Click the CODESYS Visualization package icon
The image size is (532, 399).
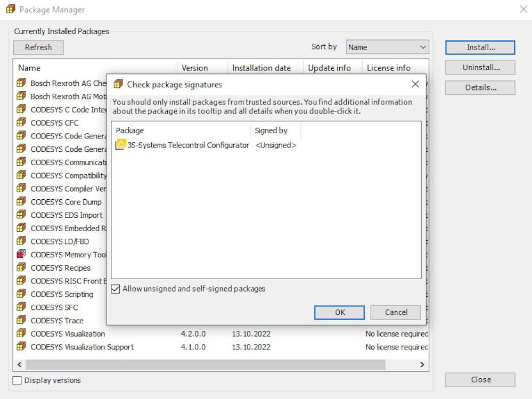[21, 333]
